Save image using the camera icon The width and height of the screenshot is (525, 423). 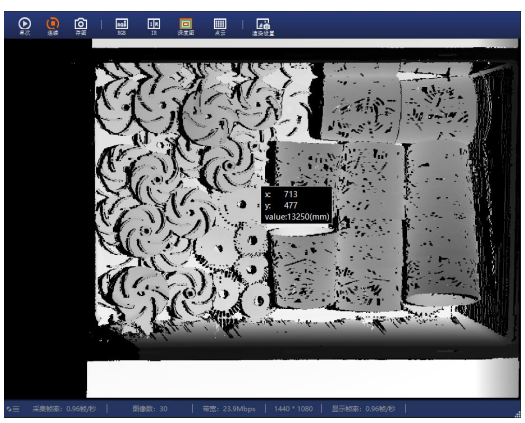pyautogui.click(x=81, y=26)
